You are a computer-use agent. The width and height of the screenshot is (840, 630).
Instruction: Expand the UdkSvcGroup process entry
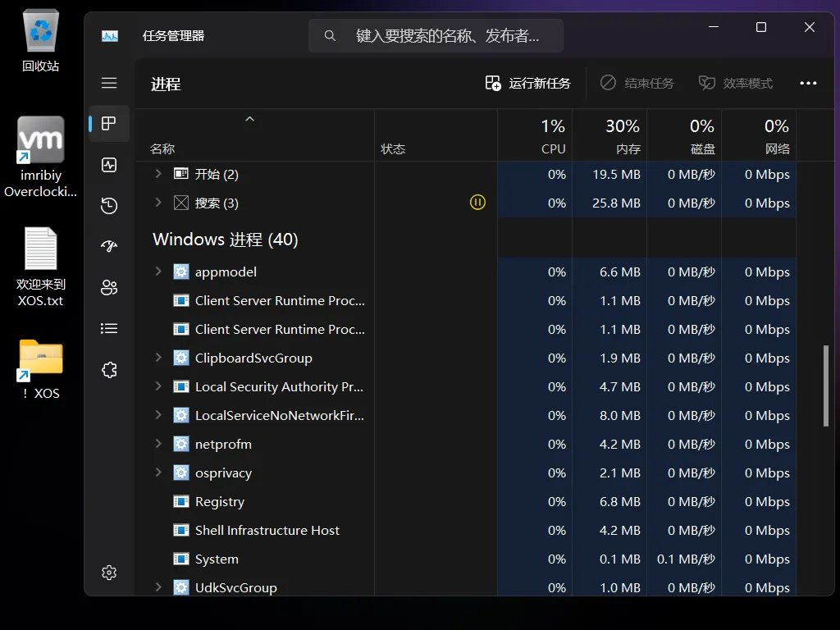pos(157,587)
